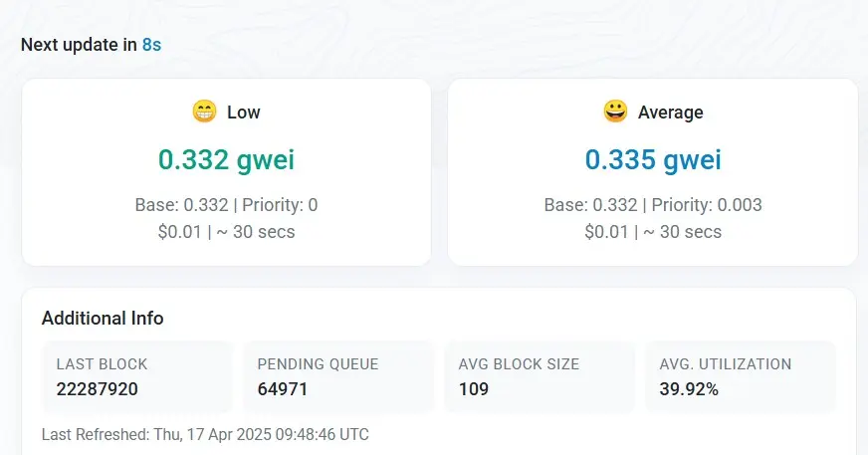Click the Avg Block Size value 109
Viewport: 868px width, 455px height.
[x=474, y=388]
